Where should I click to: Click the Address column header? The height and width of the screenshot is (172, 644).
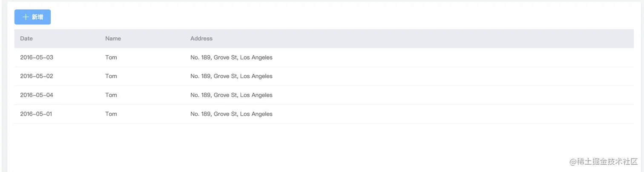pyautogui.click(x=201, y=38)
